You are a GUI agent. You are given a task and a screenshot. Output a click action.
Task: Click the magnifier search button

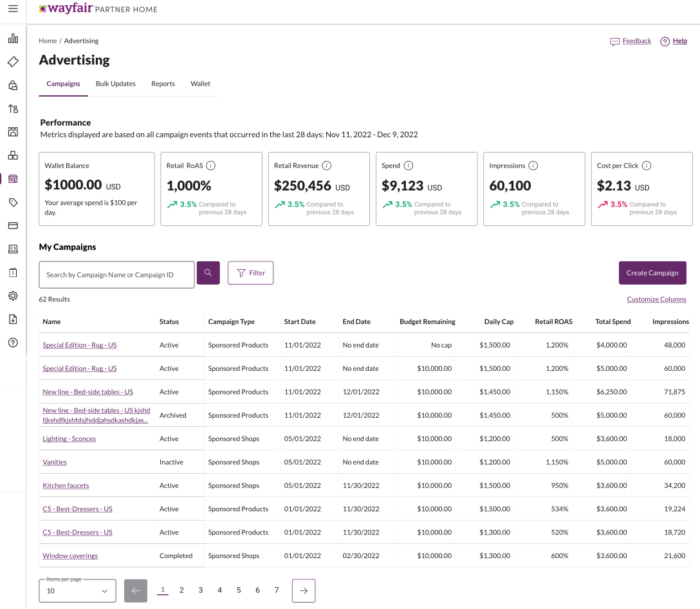tap(208, 272)
